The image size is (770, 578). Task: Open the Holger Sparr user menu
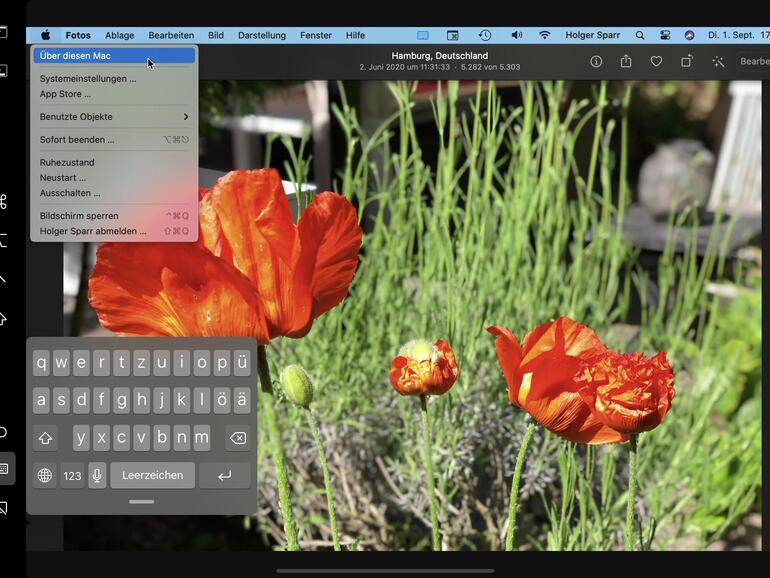[592, 35]
